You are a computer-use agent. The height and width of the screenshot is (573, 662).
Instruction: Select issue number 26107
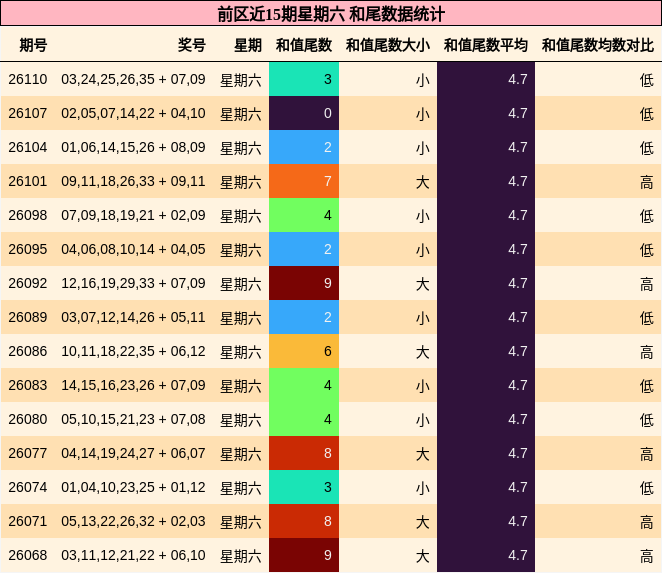coord(28,113)
